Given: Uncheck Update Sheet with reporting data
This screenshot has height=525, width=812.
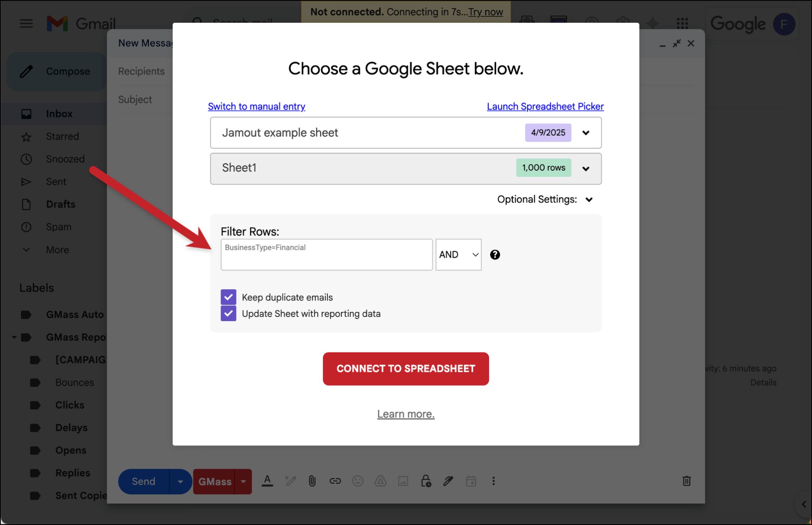Looking at the screenshot, I should [228, 313].
